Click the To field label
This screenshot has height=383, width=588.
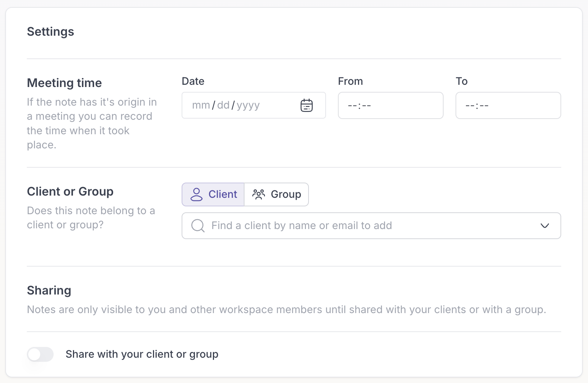461,81
